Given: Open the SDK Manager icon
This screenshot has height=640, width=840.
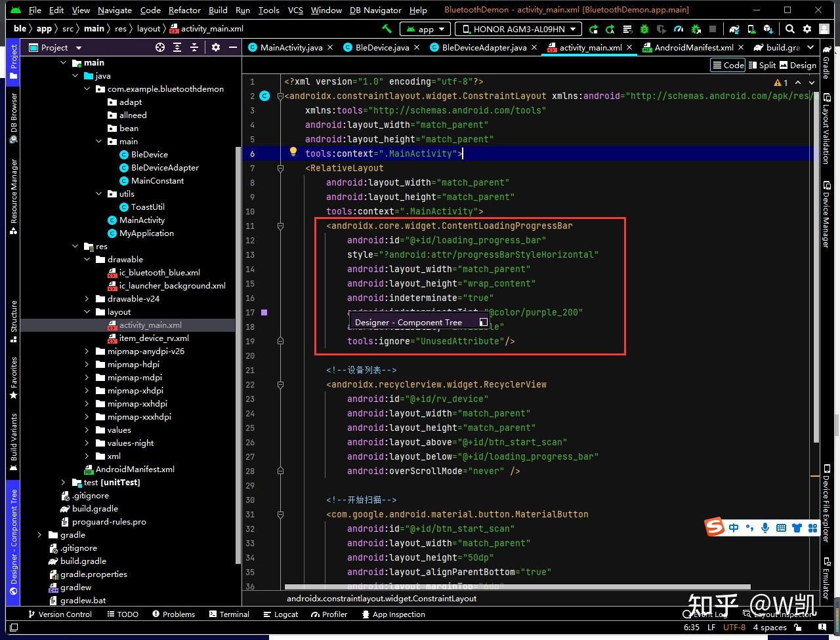Looking at the screenshot, I should 768,29.
